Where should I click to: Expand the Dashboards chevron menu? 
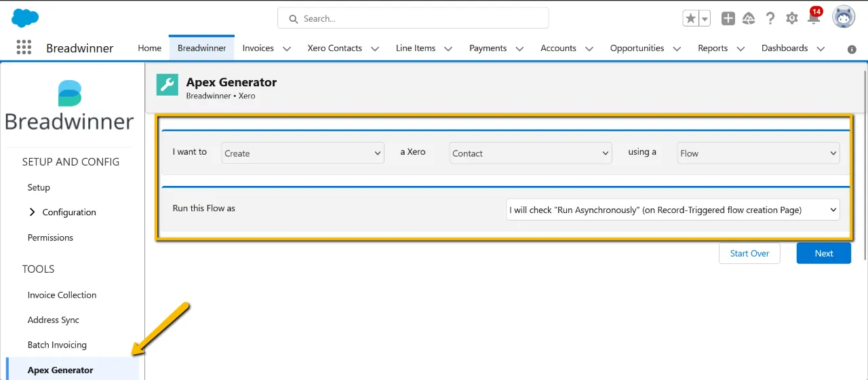coord(821,49)
